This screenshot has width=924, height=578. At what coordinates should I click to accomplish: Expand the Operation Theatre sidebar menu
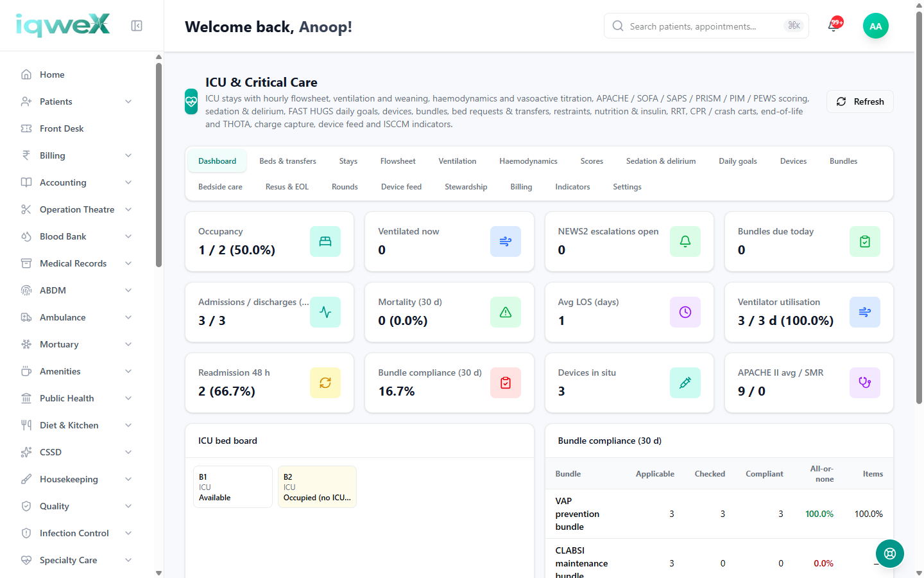[77, 209]
